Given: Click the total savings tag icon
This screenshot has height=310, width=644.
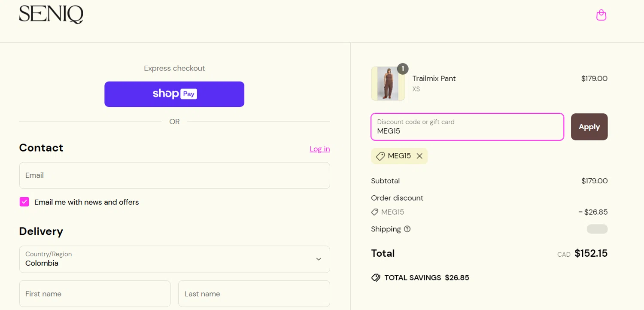Looking at the screenshot, I should (376, 278).
